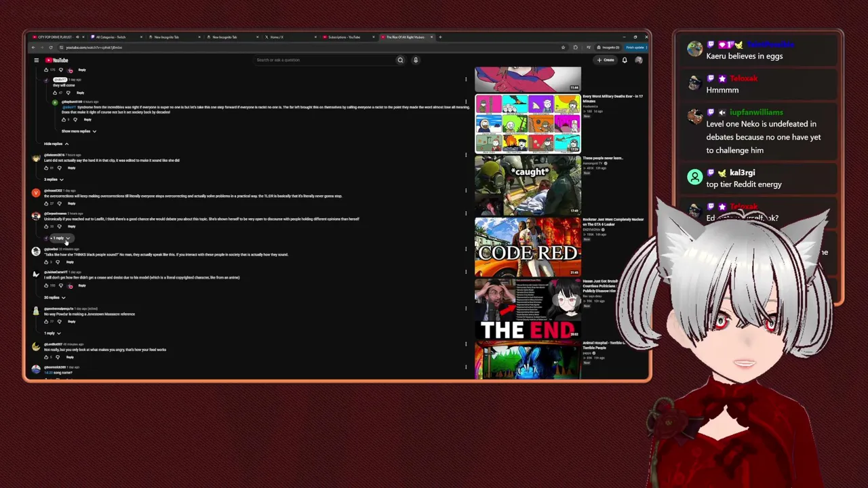This screenshot has height=488, width=868.
Task: Dislike the 'Talks like how she THINKS' comment
Action: point(58,262)
